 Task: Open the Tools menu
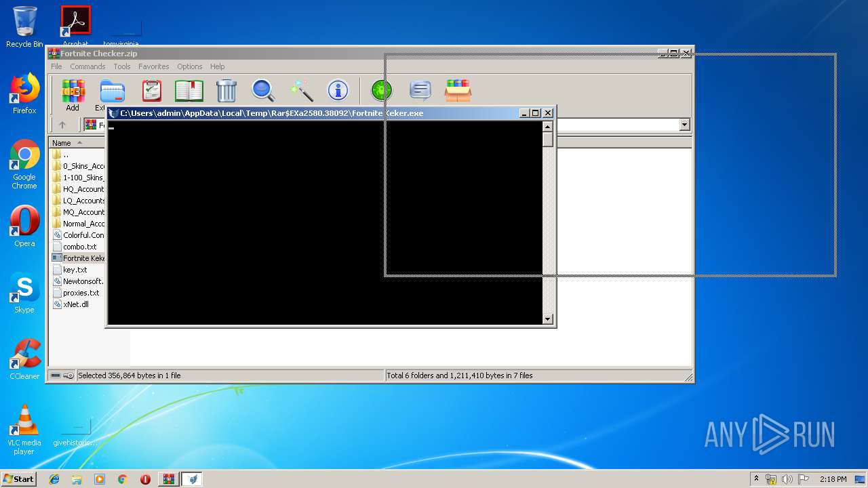pos(122,66)
